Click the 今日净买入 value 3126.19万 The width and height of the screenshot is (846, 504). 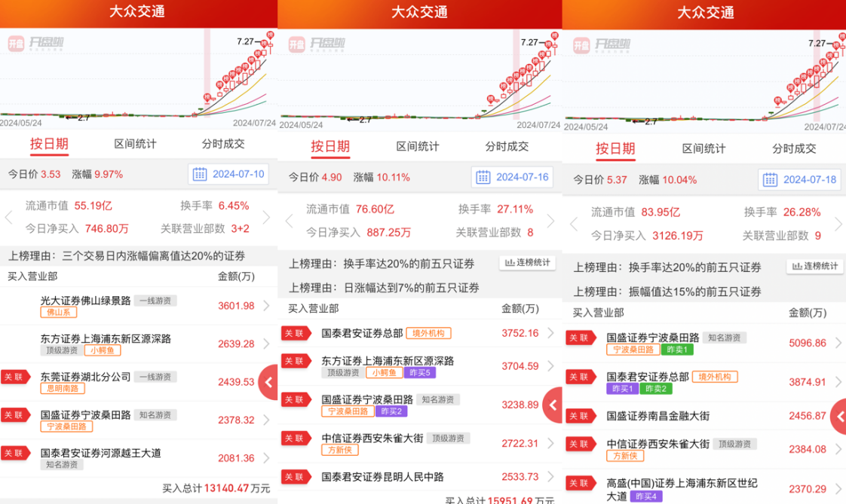(678, 236)
